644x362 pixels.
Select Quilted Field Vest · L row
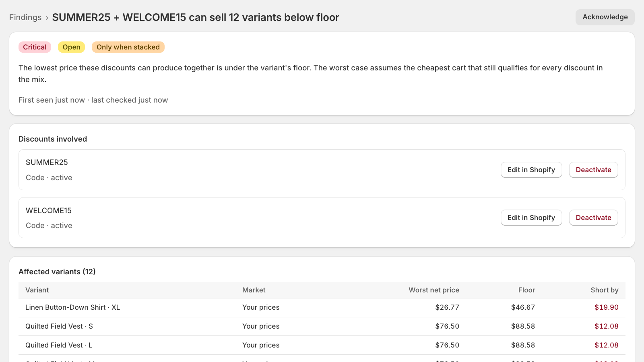322,345
